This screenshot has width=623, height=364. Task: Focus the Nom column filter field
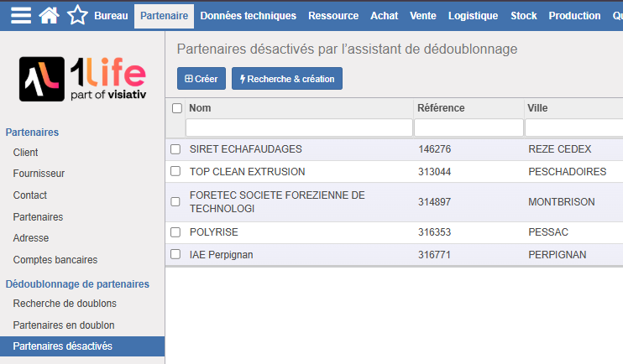[x=299, y=128]
